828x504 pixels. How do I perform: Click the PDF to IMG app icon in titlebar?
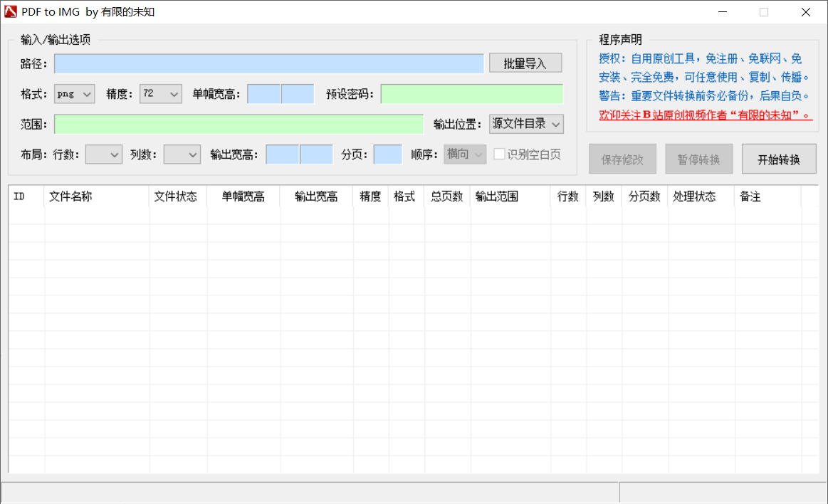click(11, 11)
